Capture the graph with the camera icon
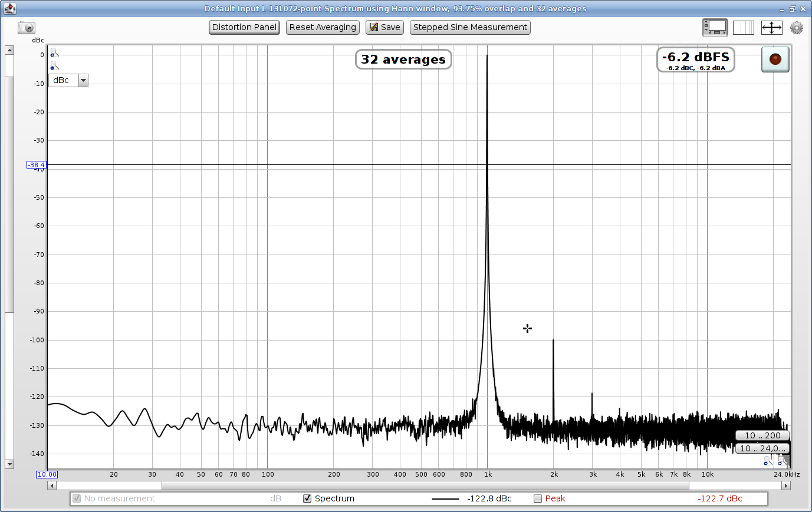Image resolution: width=812 pixels, height=512 pixels. [x=27, y=27]
